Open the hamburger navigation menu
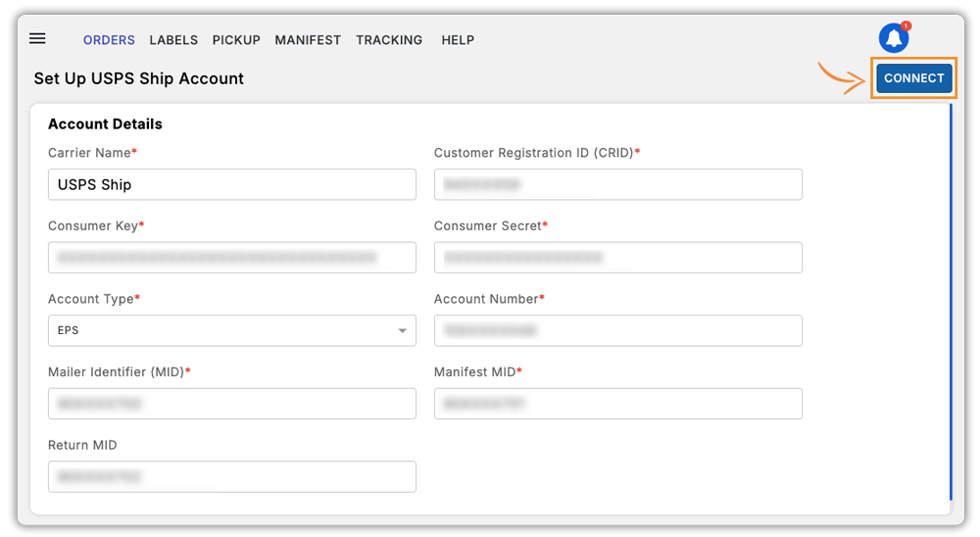Viewport: 980px width, 537px height. (x=37, y=39)
